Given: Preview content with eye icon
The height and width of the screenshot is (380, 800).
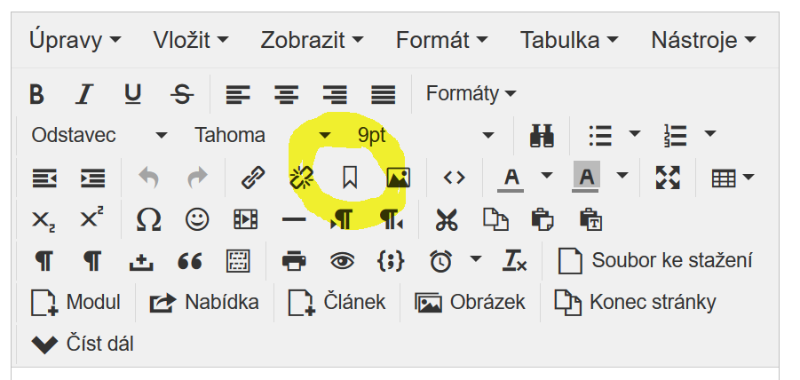Looking at the screenshot, I should pyautogui.click(x=342, y=262).
